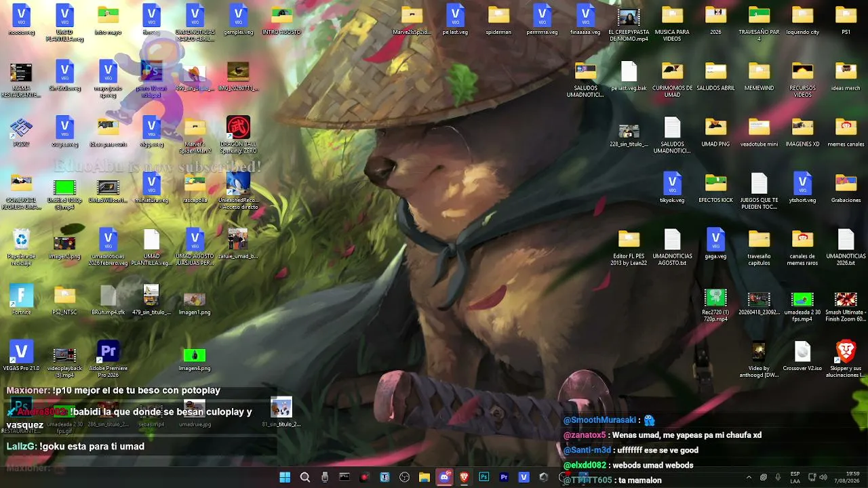Select the veadotube mini folder
Viewport: 868px width, 488px height.
click(x=759, y=131)
